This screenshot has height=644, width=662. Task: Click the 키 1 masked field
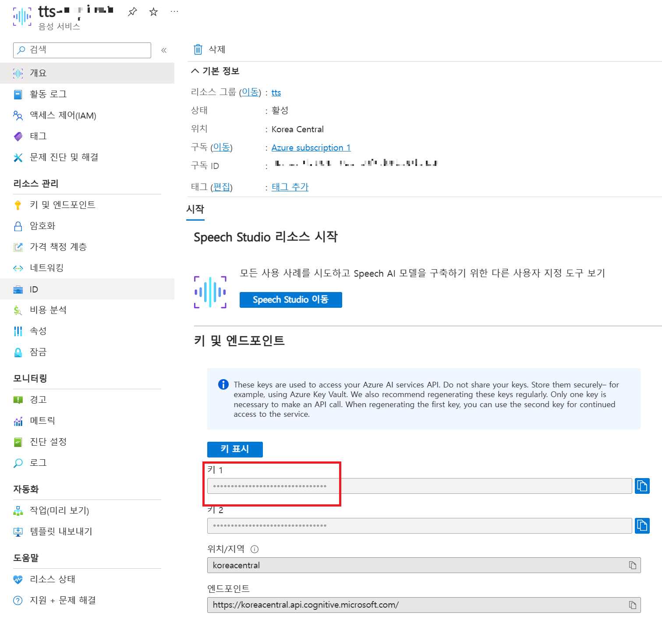(x=420, y=486)
